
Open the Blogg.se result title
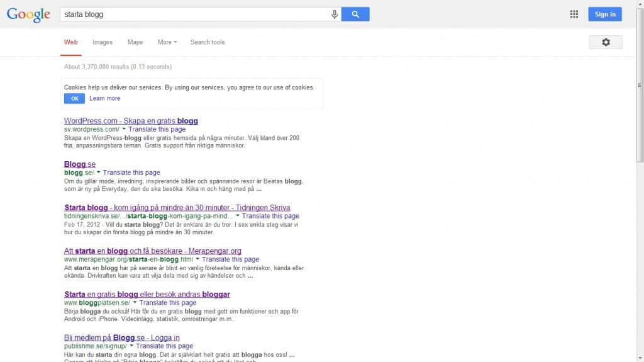pyautogui.click(x=80, y=164)
